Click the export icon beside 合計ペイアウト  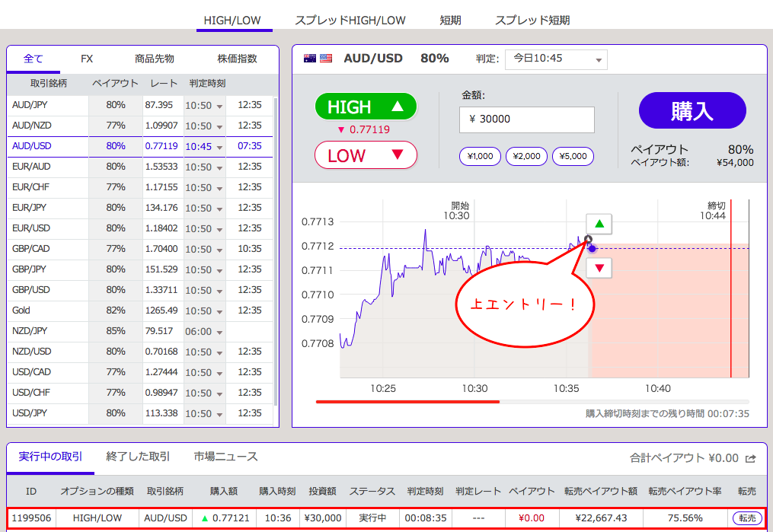[x=751, y=458]
